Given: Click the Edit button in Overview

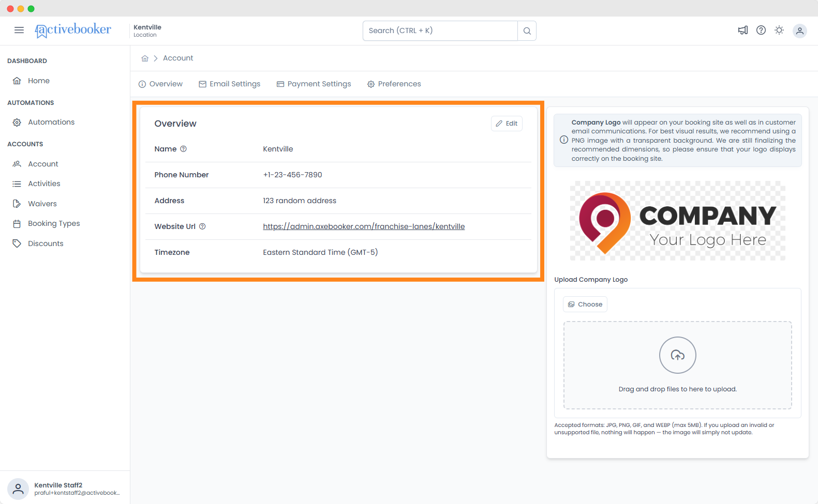Looking at the screenshot, I should (x=507, y=124).
